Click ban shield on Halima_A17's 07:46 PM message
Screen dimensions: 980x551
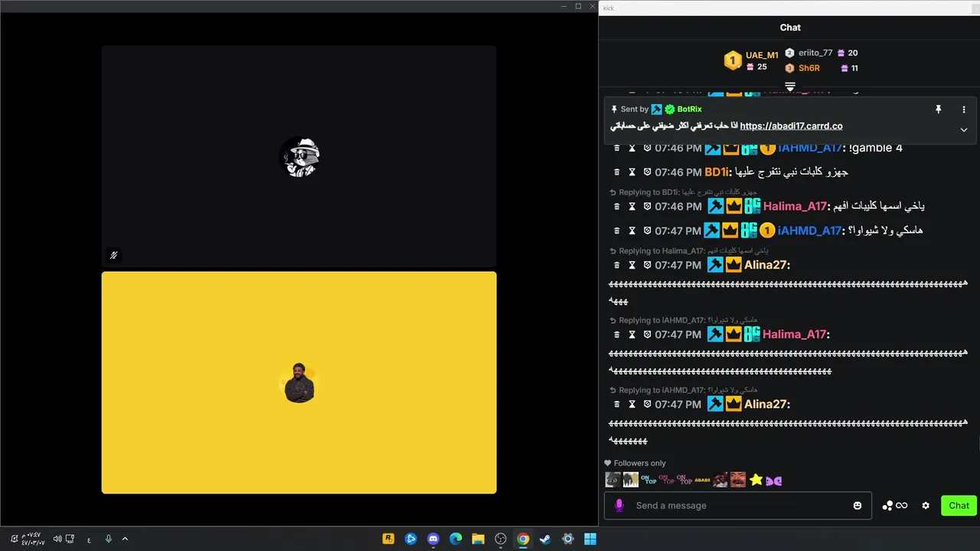coord(647,207)
